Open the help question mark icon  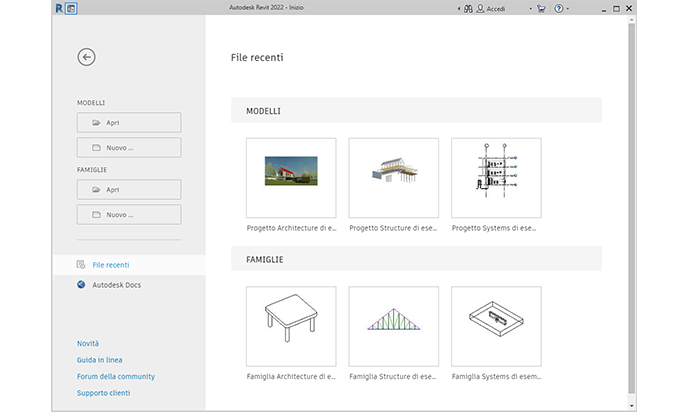point(559,9)
